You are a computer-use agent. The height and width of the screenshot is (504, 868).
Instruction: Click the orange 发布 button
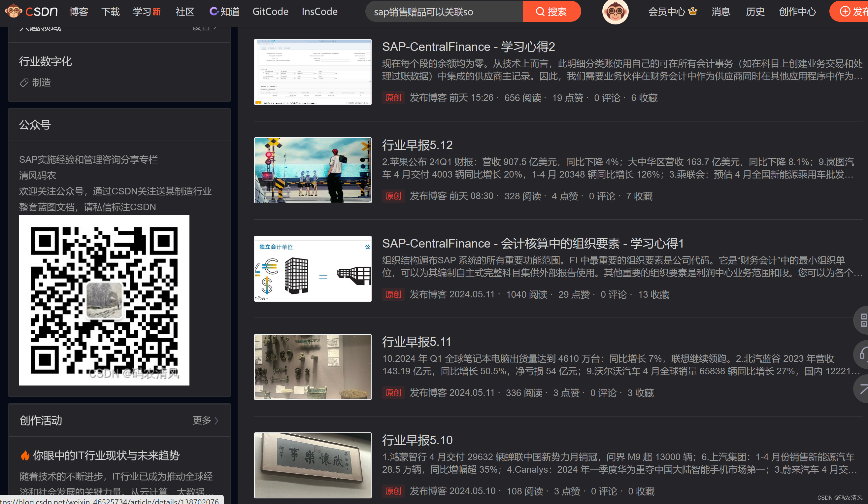[849, 11]
